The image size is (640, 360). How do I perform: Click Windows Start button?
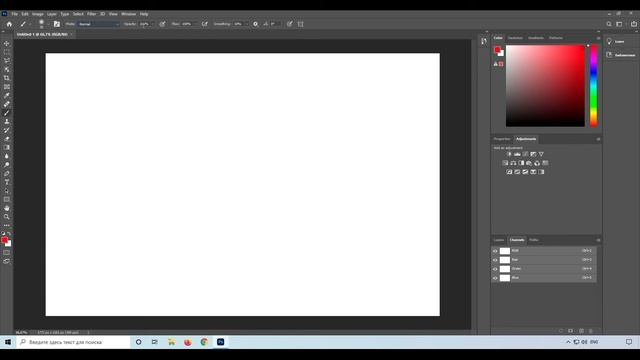pos(8,342)
